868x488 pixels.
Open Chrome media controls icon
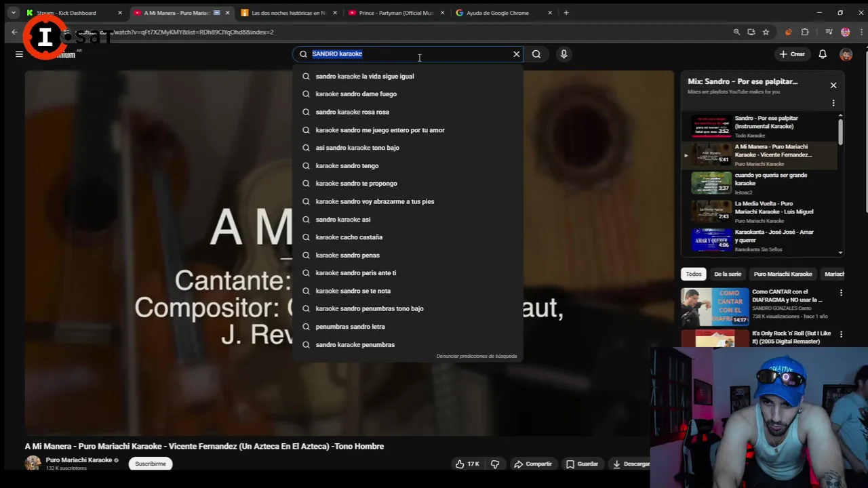coord(829,32)
